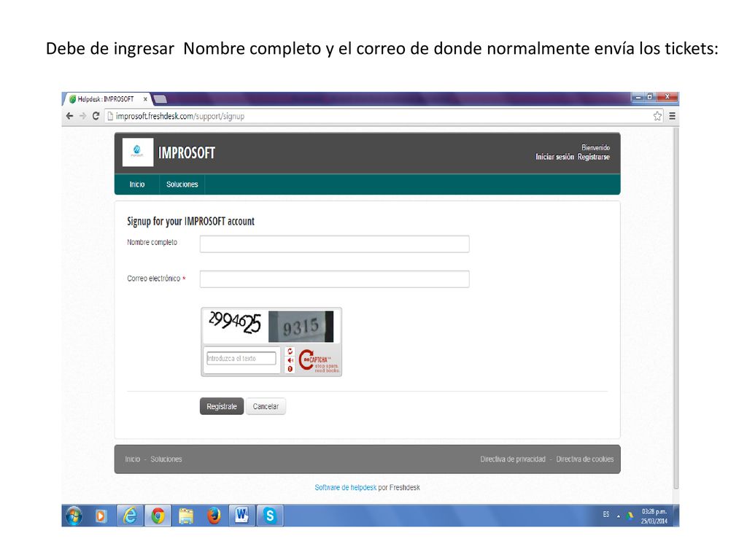Open Word from taskbar
The image size is (747, 560).
(x=242, y=516)
